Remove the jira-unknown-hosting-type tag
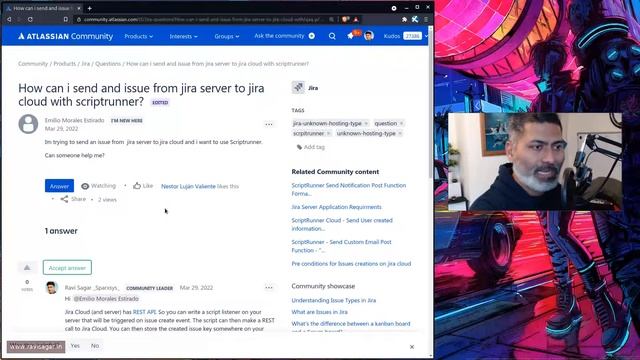The width and height of the screenshot is (640, 360). coord(366,123)
